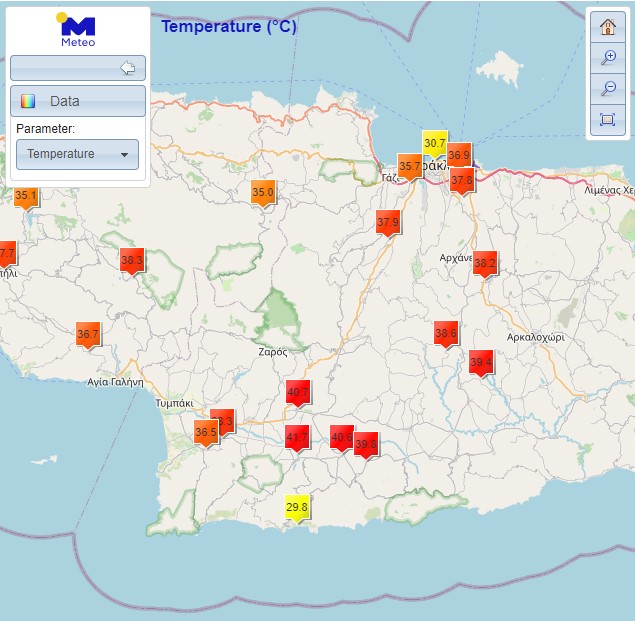Select the 36.7 station marker
Image resolution: width=635 pixels, height=621 pixels.
click(88, 335)
